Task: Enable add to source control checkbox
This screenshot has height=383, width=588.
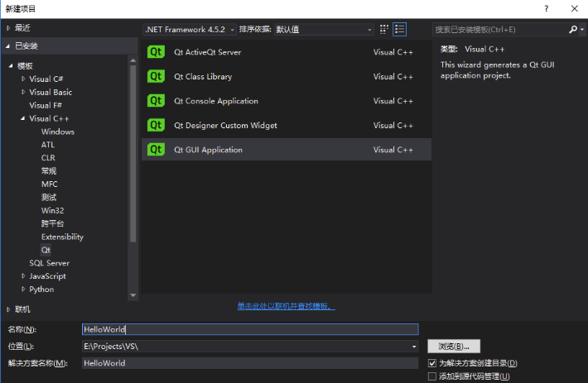Action: click(x=432, y=376)
